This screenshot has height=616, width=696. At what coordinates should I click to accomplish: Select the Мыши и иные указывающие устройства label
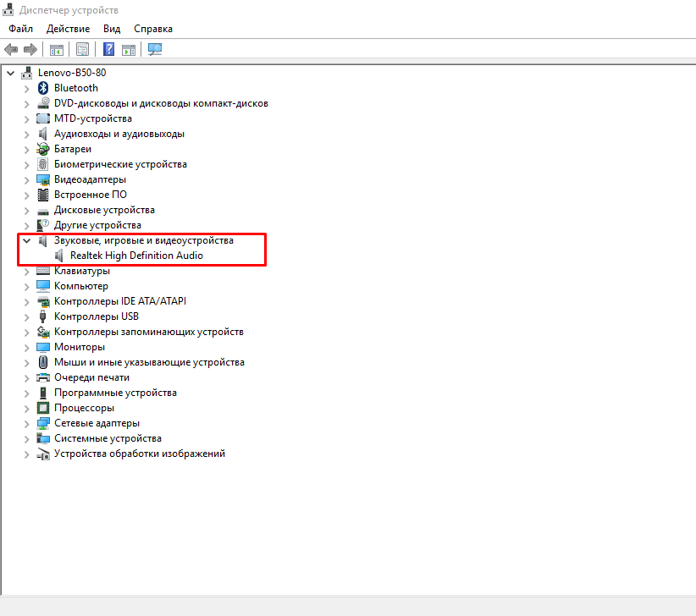point(149,362)
